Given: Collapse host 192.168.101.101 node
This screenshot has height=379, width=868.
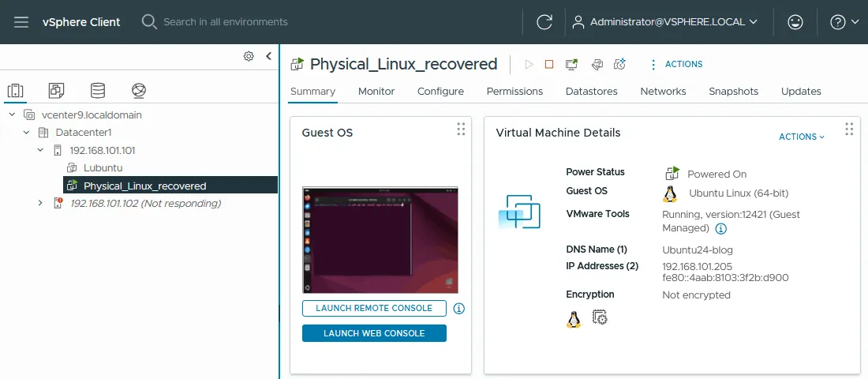Looking at the screenshot, I should [x=40, y=150].
